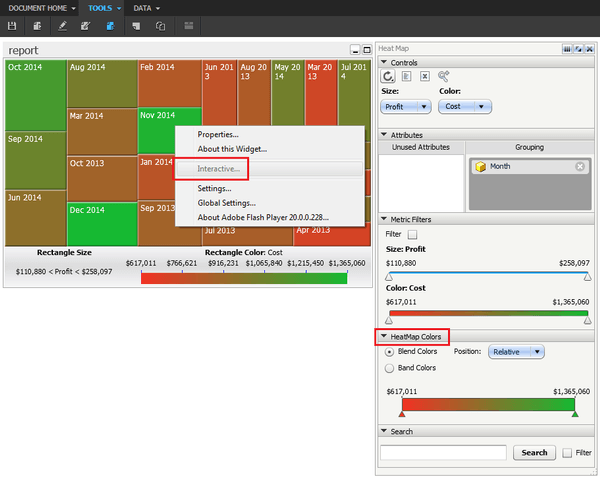The image size is (600, 477).
Task: Click the blue active mode toolbar icon
Action: coord(110,26)
